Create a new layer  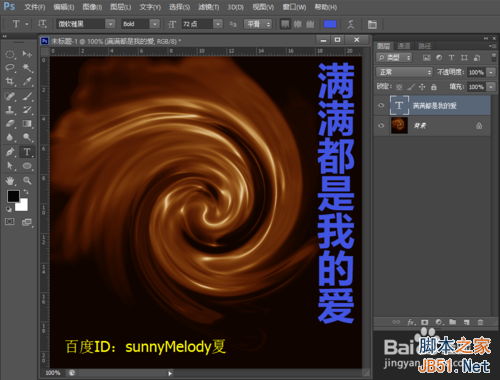click(466, 322)
